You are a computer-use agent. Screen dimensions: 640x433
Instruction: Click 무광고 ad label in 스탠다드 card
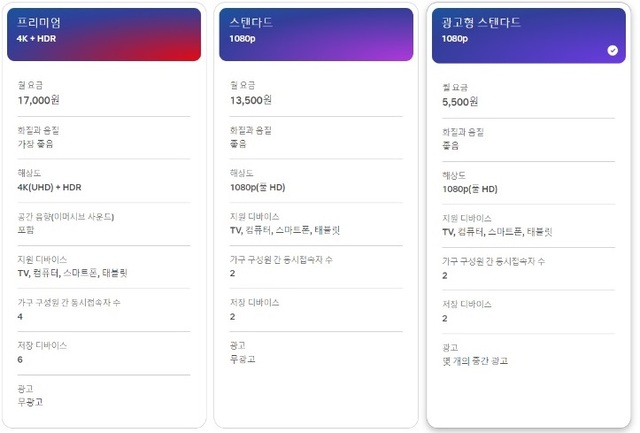point(242,359)
